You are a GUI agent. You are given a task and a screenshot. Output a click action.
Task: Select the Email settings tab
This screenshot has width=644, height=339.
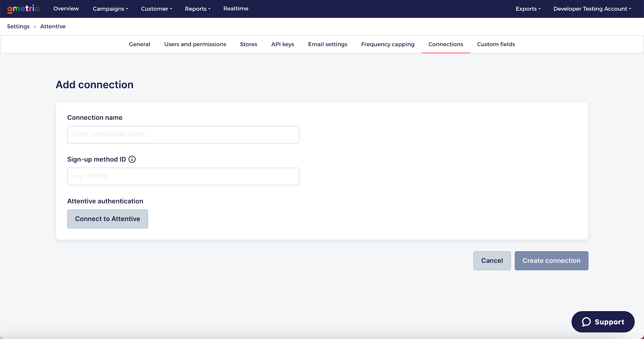pyautogui.click(x=328, y=44)
